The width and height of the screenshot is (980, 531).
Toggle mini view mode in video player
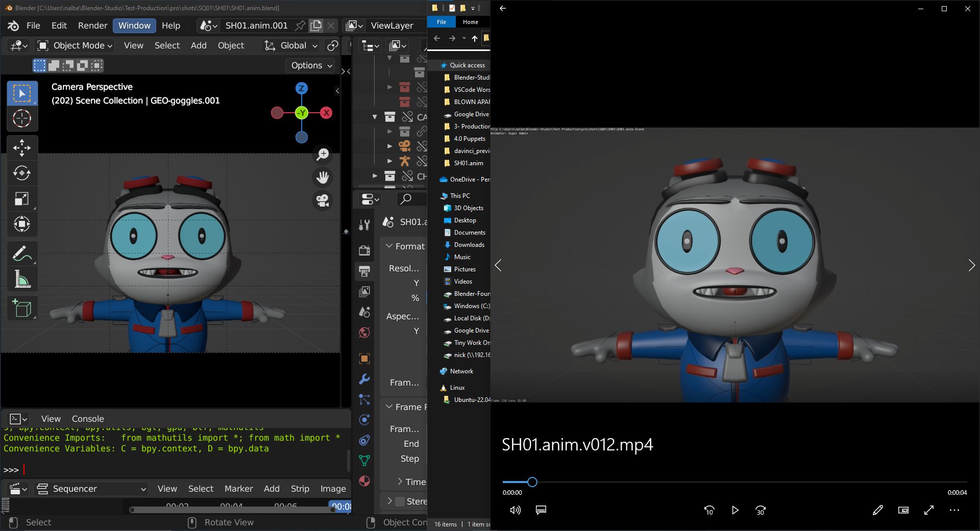[903, 510]
